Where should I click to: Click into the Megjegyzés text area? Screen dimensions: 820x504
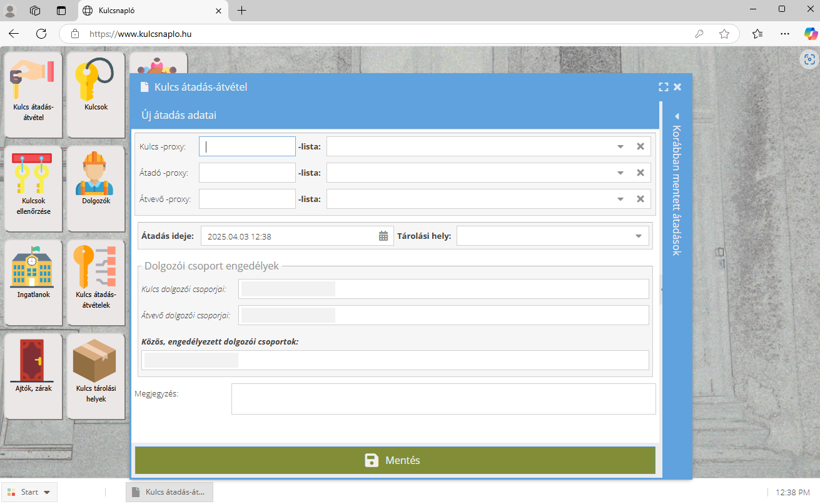443,399
